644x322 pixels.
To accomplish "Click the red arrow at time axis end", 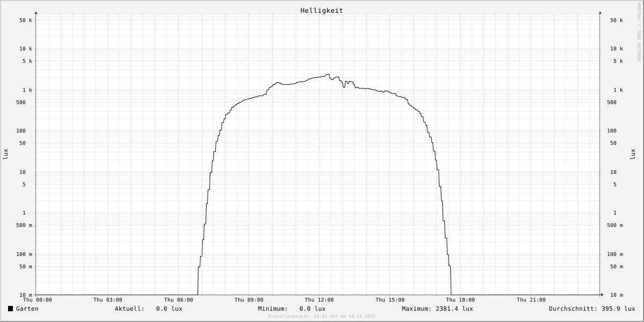I will point(602,295).
